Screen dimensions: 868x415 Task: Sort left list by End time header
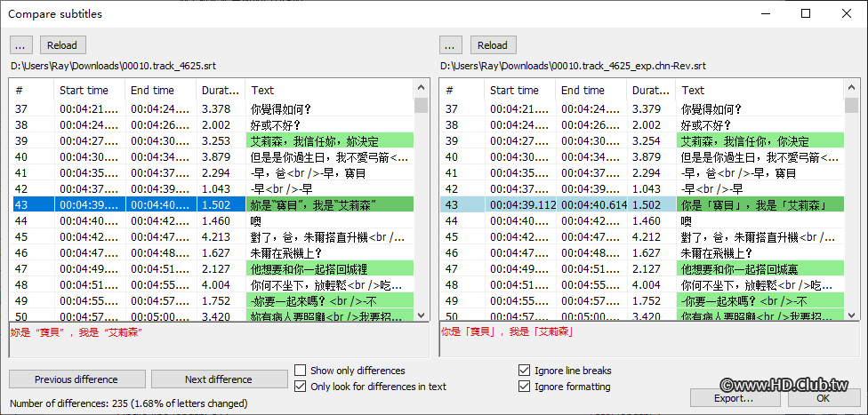[x=161, y=90]
